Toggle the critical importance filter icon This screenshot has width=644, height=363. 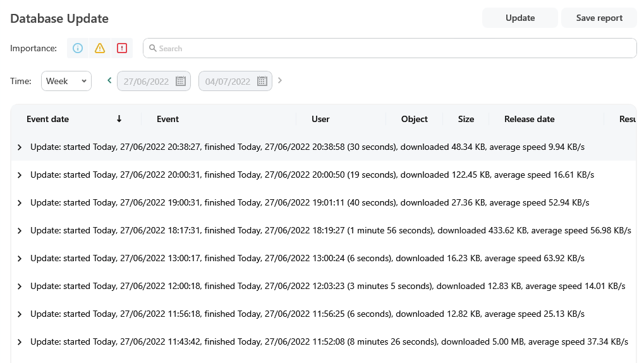pyautogui.click(x=122, y=48)
